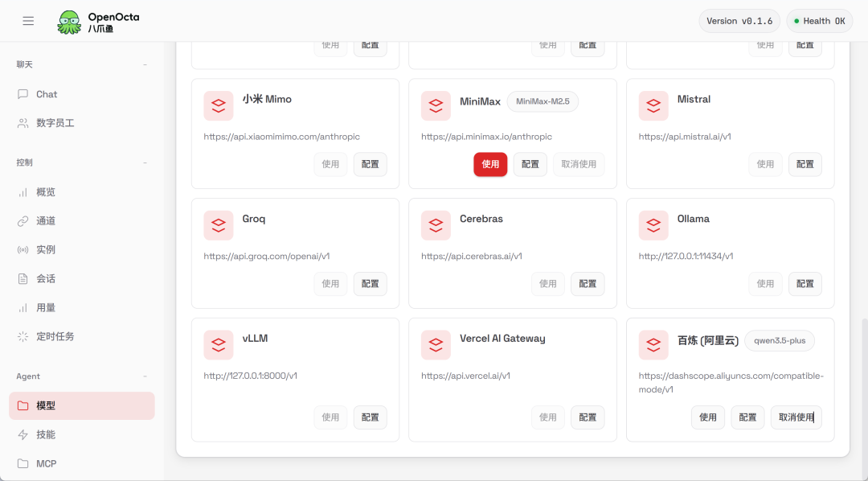The image size is (868, 481).
Task: Click the Vercel AI Gateway layers icon
Action: [x=436, y=345]
